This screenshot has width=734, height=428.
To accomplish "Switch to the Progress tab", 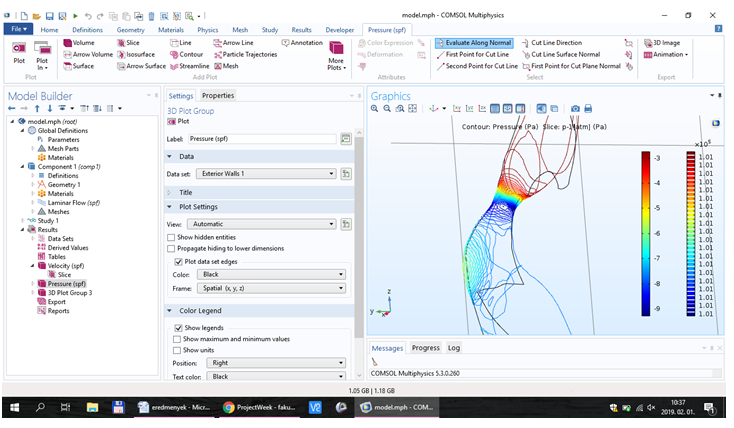I will point(425,348).
